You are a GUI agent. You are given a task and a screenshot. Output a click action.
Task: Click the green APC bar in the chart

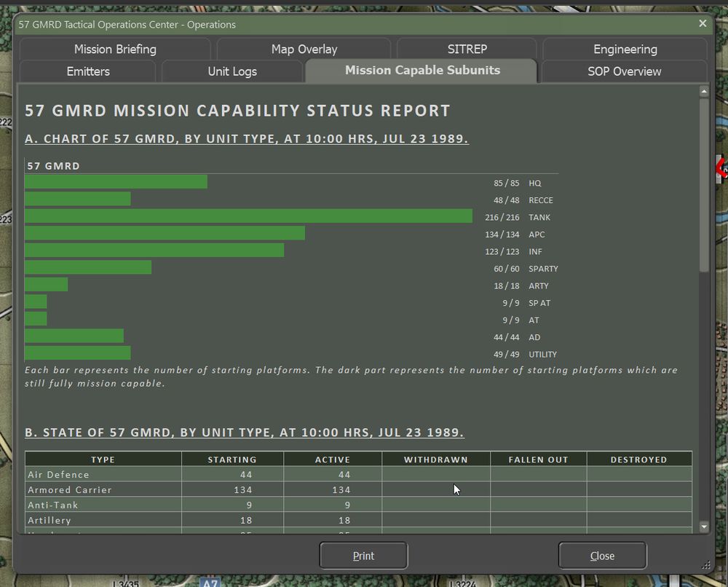165,234
